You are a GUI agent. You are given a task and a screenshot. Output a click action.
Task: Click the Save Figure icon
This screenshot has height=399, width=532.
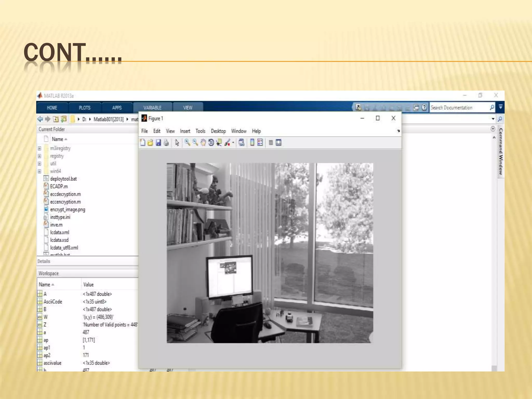click(158, 142)
